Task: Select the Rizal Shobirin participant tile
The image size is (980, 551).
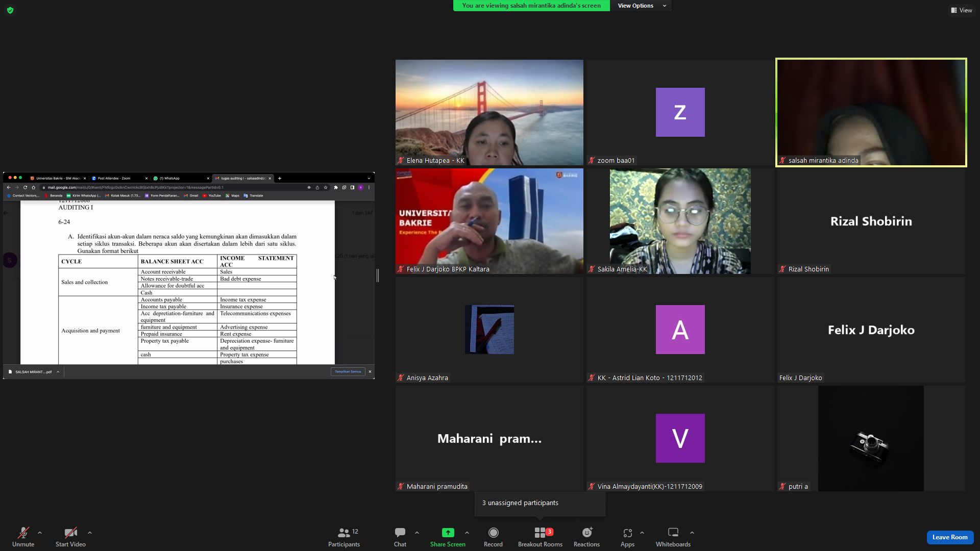Action: (x=871, y=221)
